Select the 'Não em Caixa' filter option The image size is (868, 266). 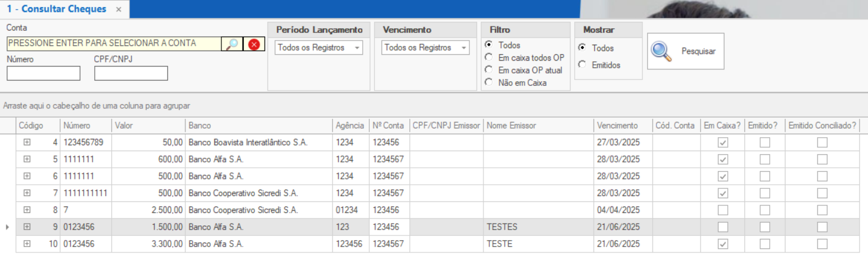pos(488,83)
